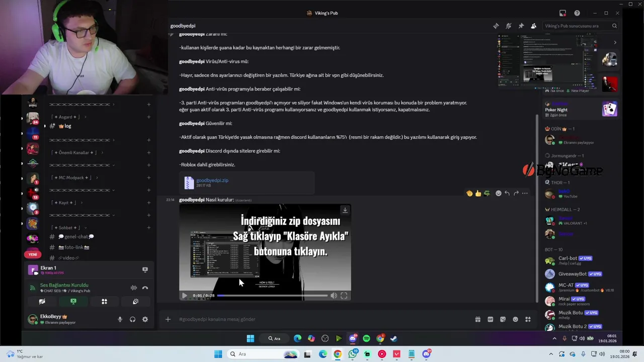The width and height of the screenshot is (644, 362).
Task: Reply to the message with reply arrow
Action: [507, 193]
